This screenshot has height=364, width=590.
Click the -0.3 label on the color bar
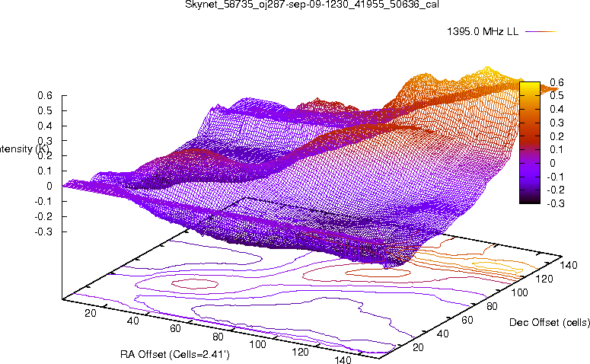tap(556, 203)
